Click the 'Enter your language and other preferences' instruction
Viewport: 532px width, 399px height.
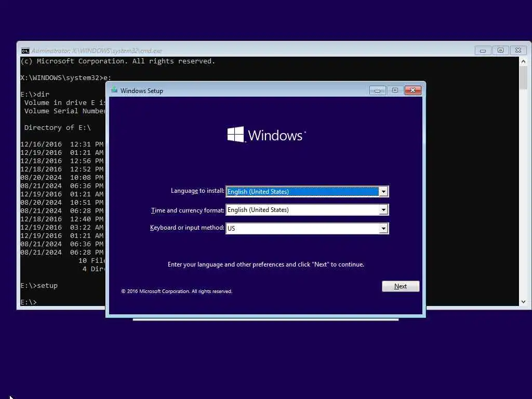266,264
